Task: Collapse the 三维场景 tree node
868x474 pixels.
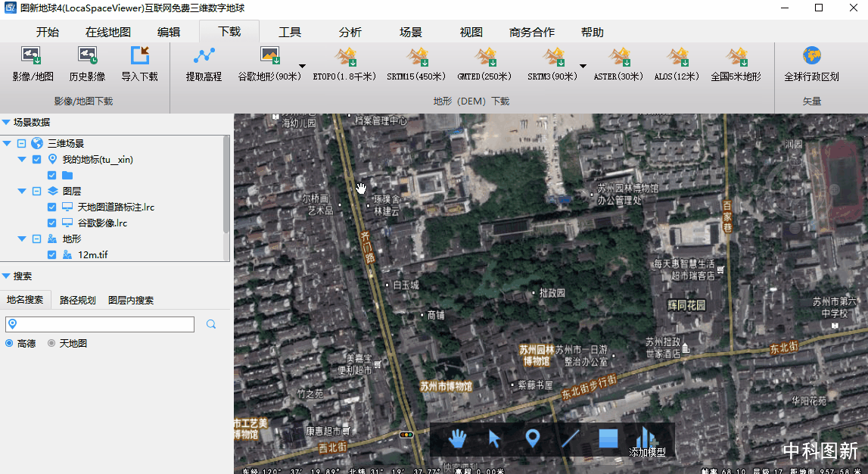Action: 7,143
